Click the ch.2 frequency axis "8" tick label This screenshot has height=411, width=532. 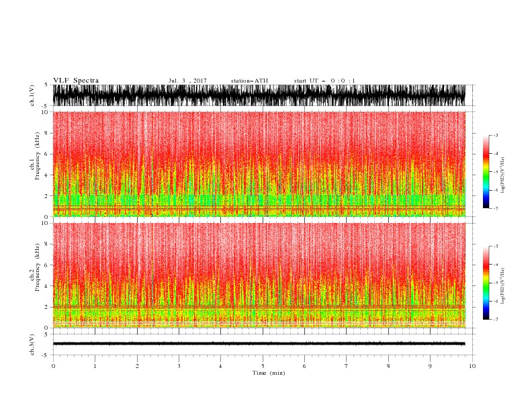pos(46,244)
